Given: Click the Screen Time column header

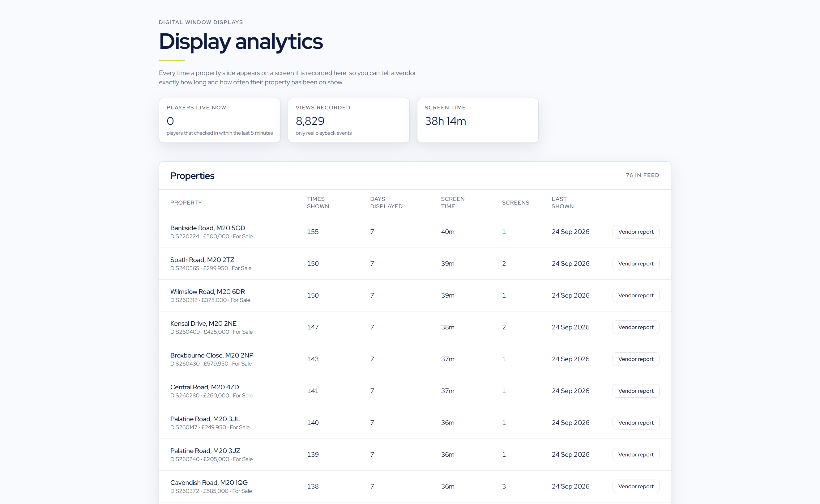Looking at the screenshot, I should 453,203.
